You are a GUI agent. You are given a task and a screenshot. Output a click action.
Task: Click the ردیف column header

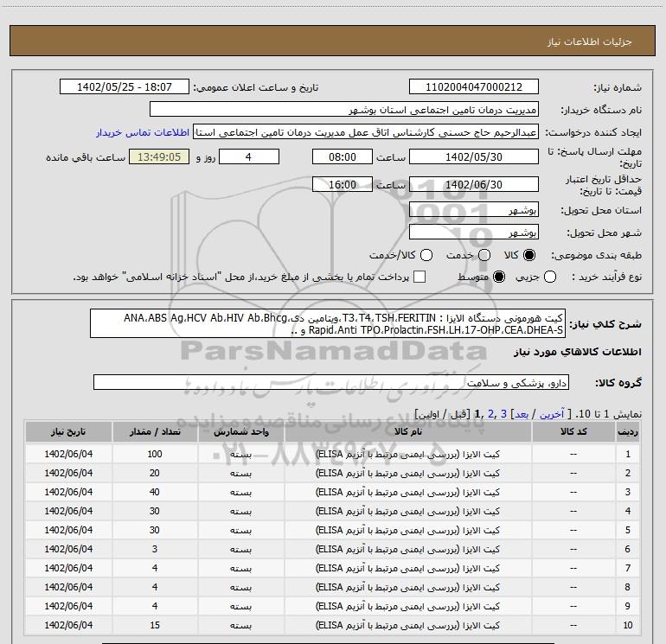click(x=628, y=431)
